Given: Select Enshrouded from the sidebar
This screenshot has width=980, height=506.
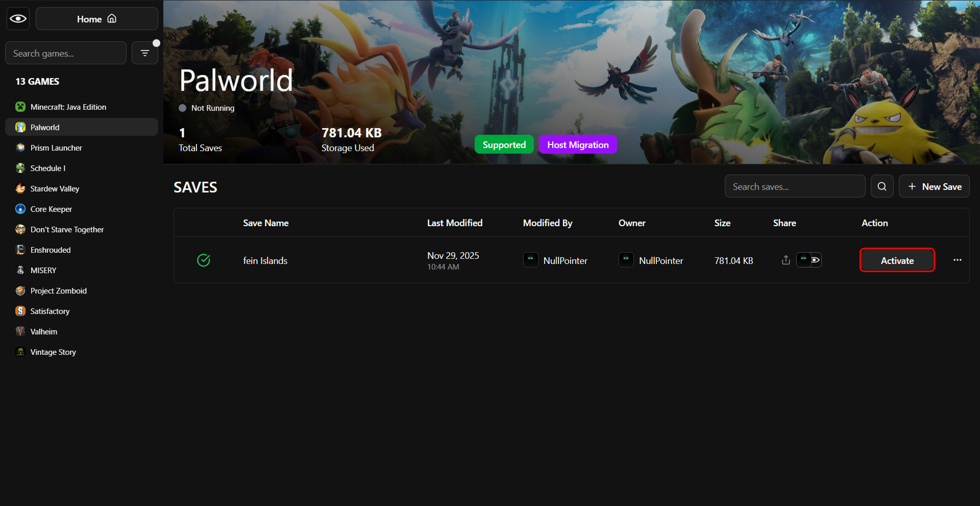Looking at the screenshot, I should tap(82, 250).
